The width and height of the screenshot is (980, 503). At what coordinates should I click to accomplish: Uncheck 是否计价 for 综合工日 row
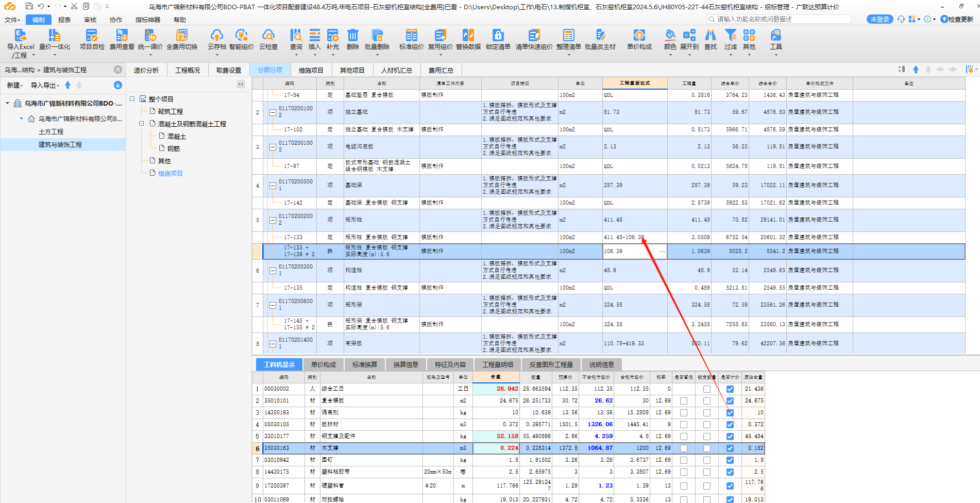pyautogui.click(x=730, y=389)
